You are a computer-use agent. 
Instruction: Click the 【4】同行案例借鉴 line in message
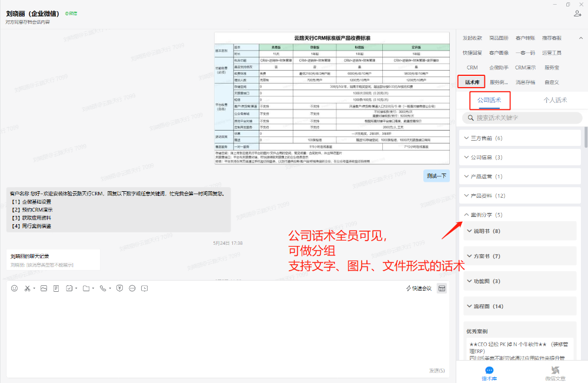coord(31,226)
